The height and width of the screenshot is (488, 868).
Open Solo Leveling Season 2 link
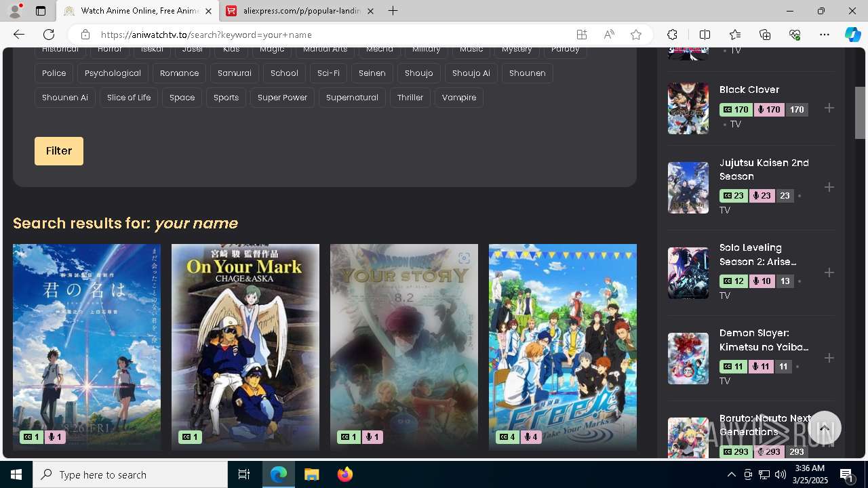(758, 255)
